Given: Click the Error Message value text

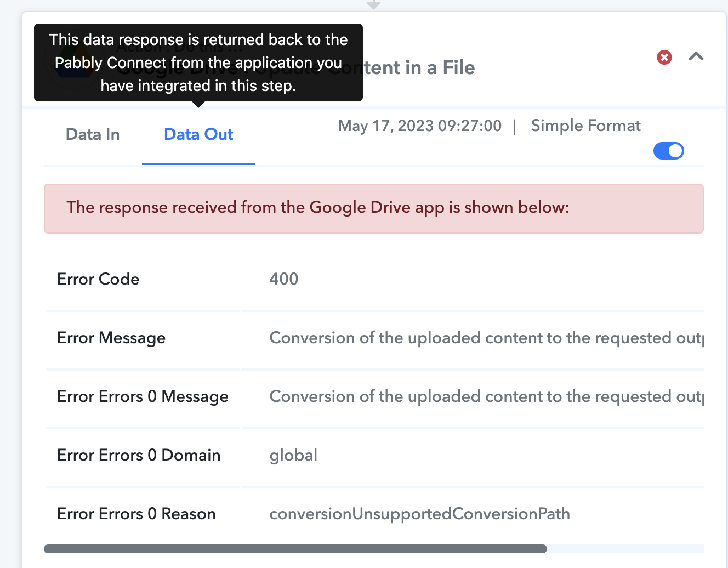Looking at the screenshot, I should [486, 338].
